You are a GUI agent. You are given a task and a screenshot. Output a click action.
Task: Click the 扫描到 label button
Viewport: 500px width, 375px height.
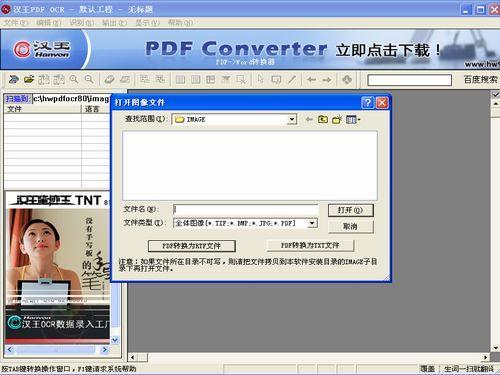(x=17, y=99)
